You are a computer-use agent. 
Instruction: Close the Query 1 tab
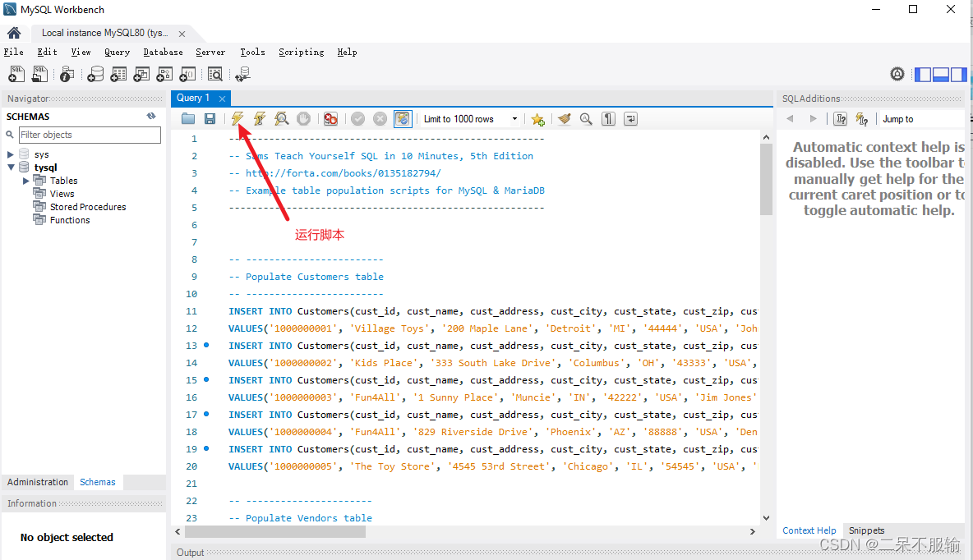click(x=222, y=99)
